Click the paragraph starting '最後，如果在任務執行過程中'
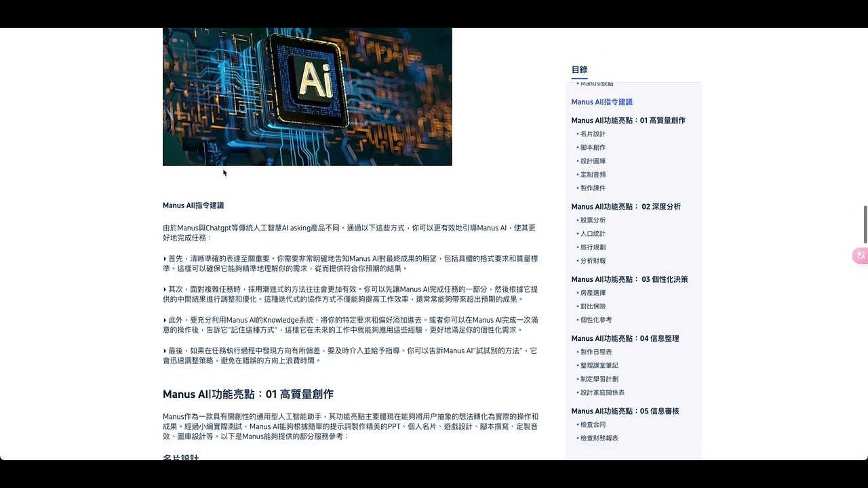Image resolution: width=868 pixels, height=488 pixels. 351,355
